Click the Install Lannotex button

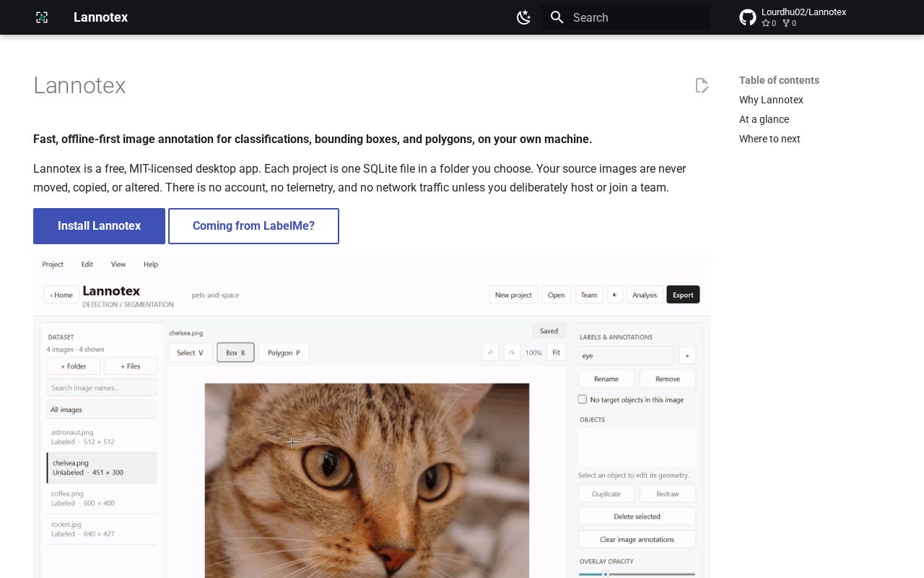pos(99,226)
